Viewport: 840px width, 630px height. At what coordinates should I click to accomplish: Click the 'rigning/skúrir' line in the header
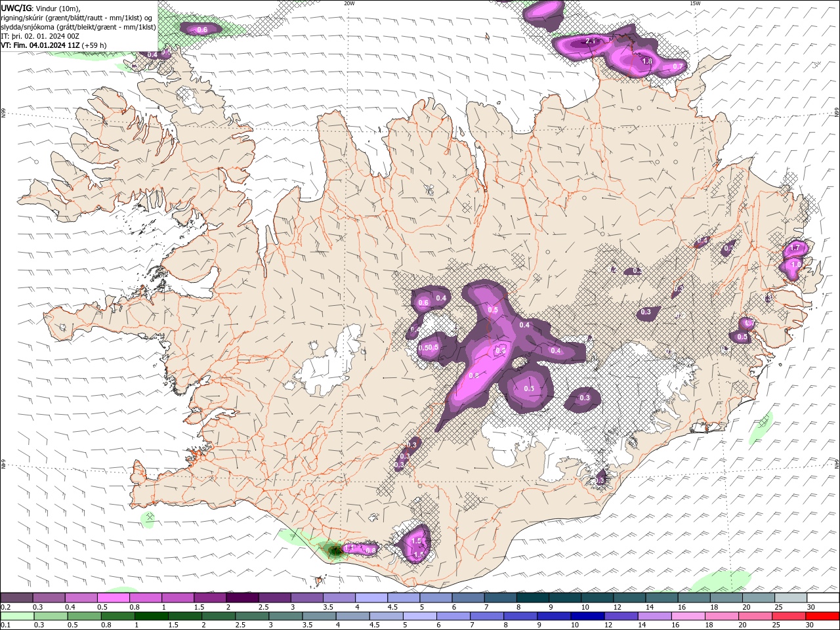click(77, 18)
